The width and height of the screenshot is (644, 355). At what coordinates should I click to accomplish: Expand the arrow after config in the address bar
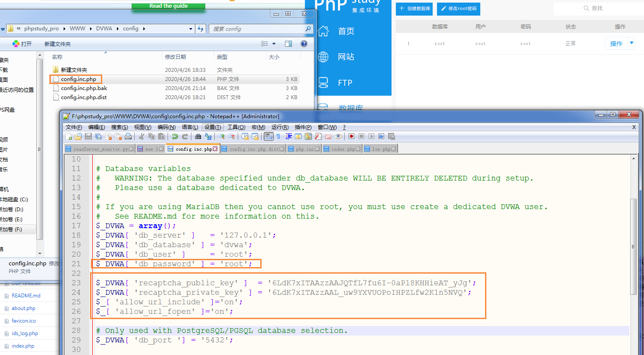[x=144, y=29]
